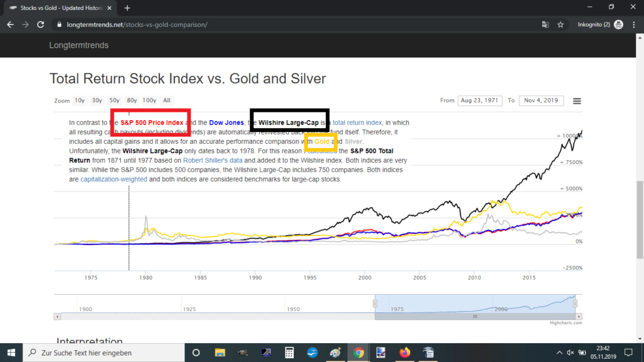The width and height of the screenshot is (644, 362).
Task: Click the grey Silver word in the description
Action: coord(353,141)
